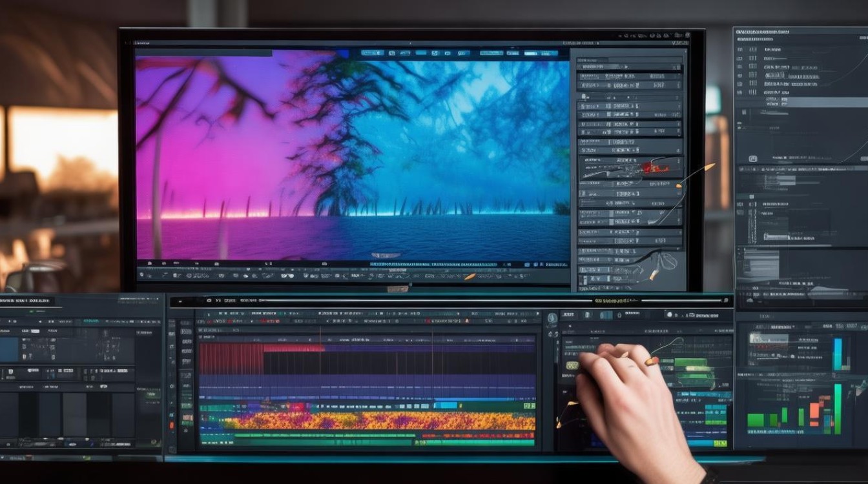Select the purple track band in the timeline
Viewport: 868px width, 484px height.
(367, 387)
